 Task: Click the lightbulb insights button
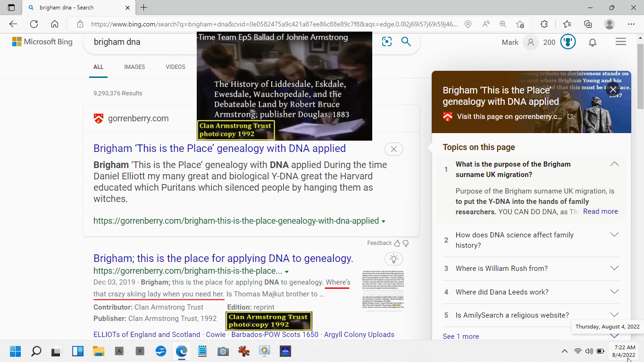[x=394, y=259]
